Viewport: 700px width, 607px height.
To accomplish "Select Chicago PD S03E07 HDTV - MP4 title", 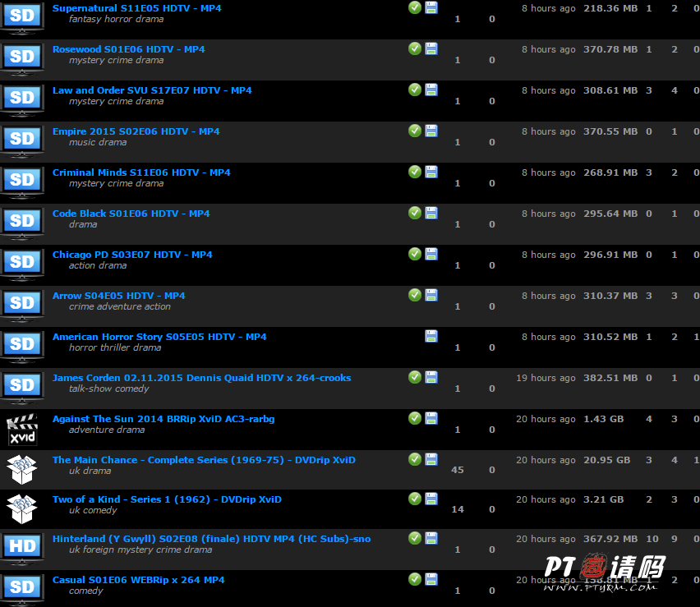I will (132, 255).
